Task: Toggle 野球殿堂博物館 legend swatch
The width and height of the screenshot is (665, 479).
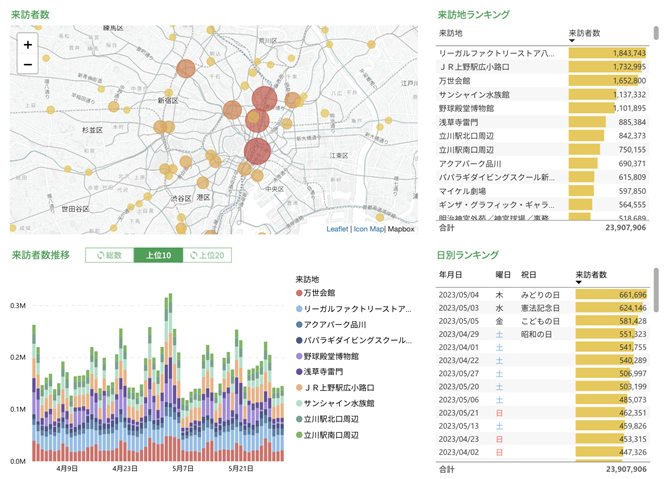Action: click(x=299, y=356)
